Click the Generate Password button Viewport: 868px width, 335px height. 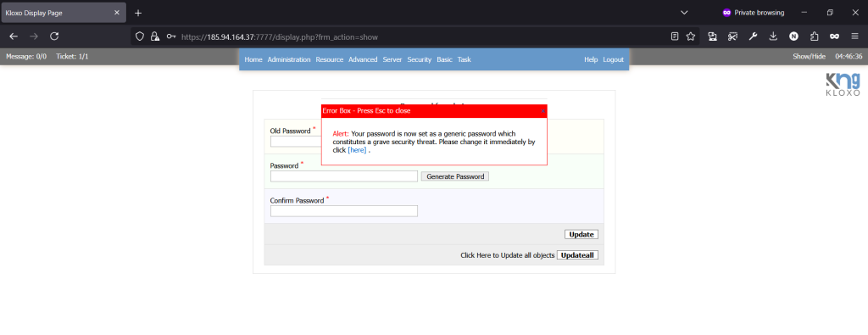[455, 176]
